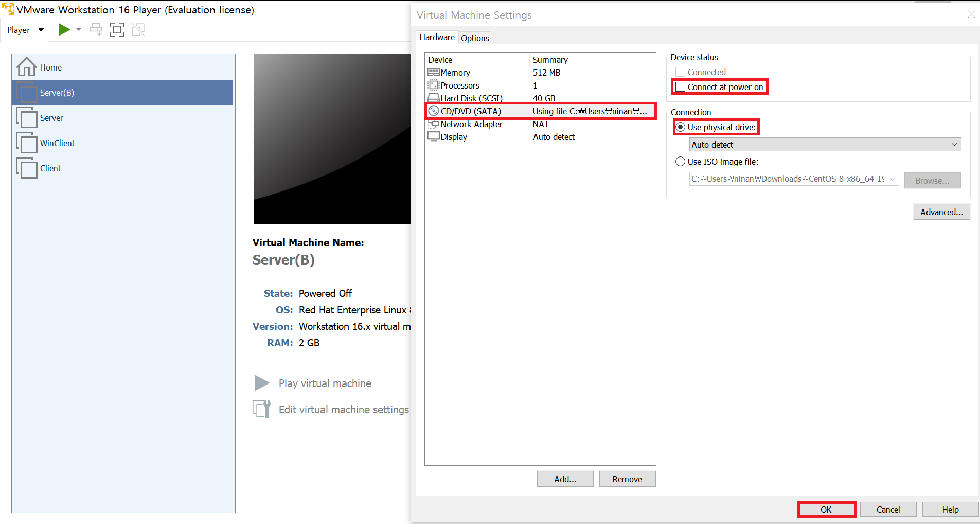Select the CD/DVD (SATA) disc icon
The image size is (980, 524).
(434, 111)
